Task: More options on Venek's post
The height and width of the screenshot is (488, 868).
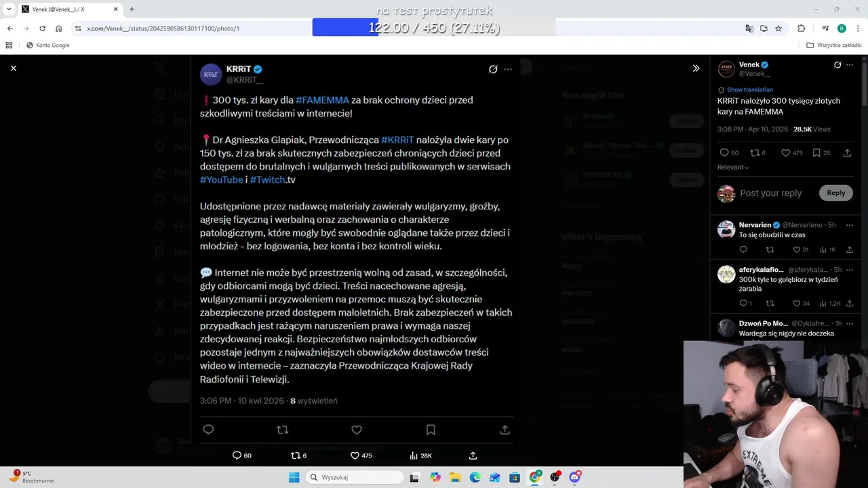Action: pos(850,65)
